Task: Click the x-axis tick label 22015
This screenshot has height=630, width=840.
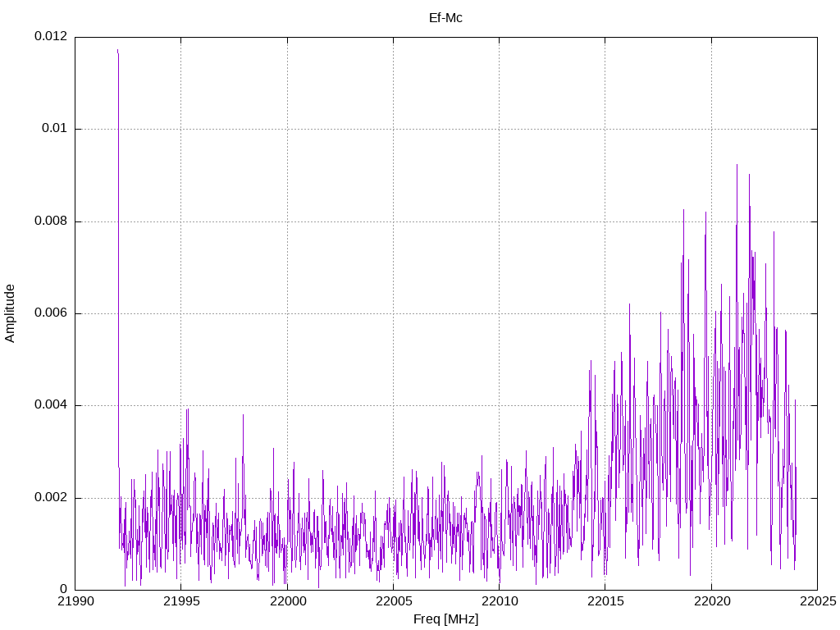Action: tap(606, 601)
